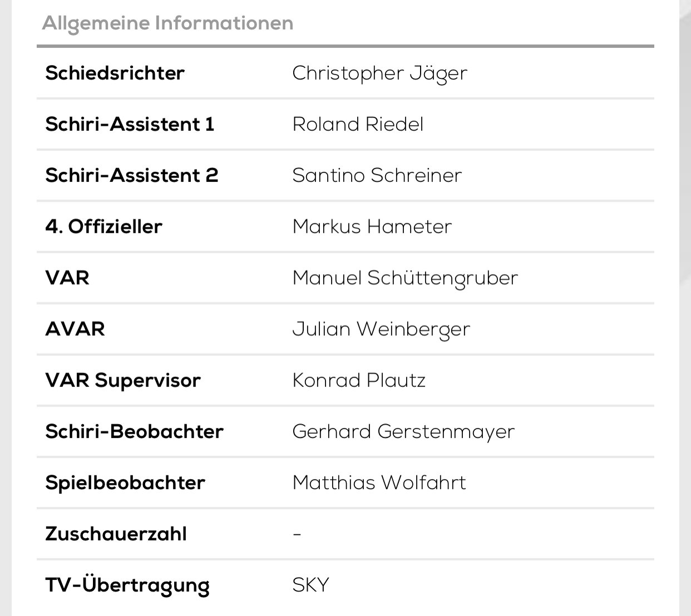Screen dimensions: 691x616
Task: Click the Zuschauerzahl dash value
Action: click(x=297, y=534)
